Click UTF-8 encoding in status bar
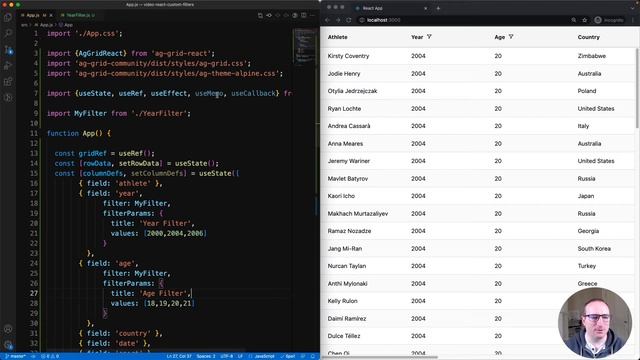 (227, 356)
